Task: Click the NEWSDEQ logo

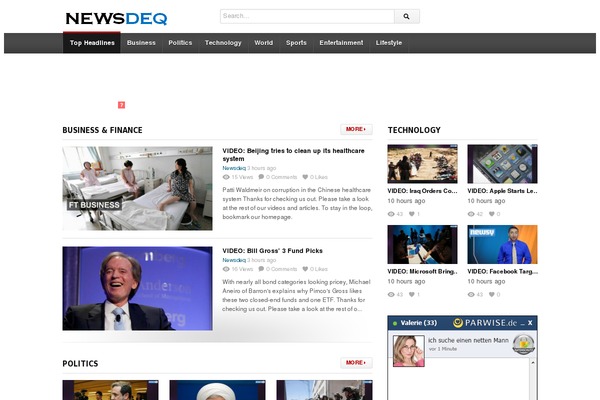Action: tap(116, 18)
